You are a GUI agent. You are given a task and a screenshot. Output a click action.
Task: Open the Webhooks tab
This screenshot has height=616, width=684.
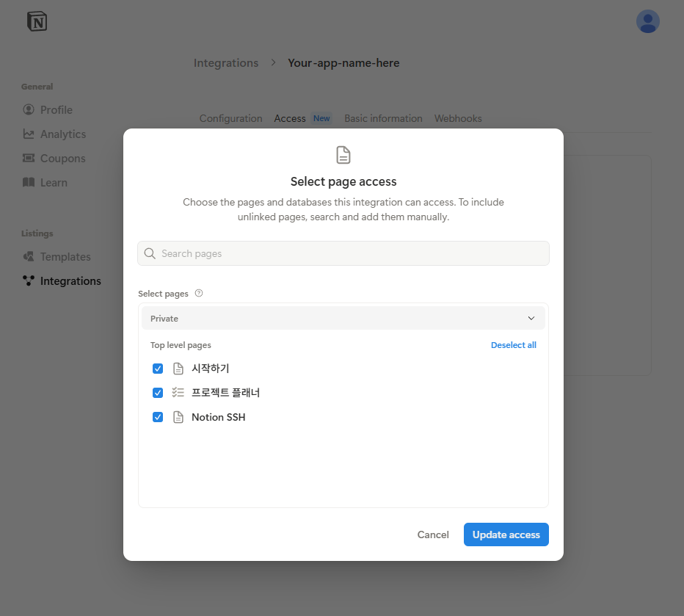pos(458,118)
